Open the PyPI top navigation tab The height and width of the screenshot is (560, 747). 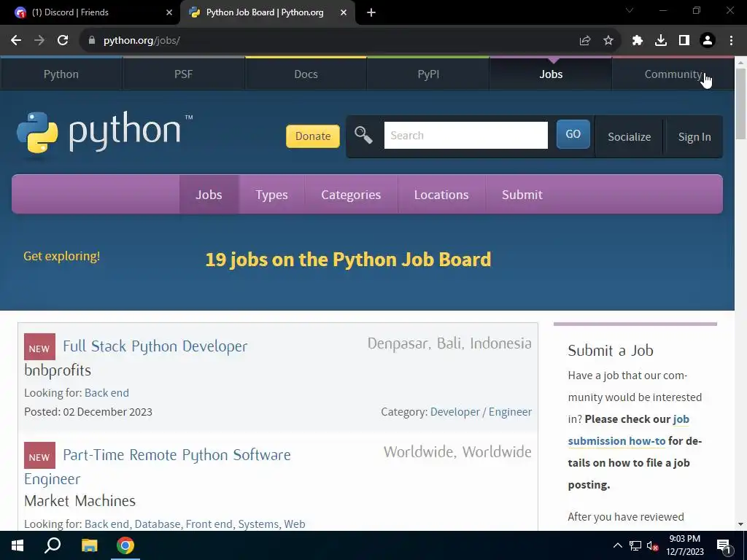428,74
